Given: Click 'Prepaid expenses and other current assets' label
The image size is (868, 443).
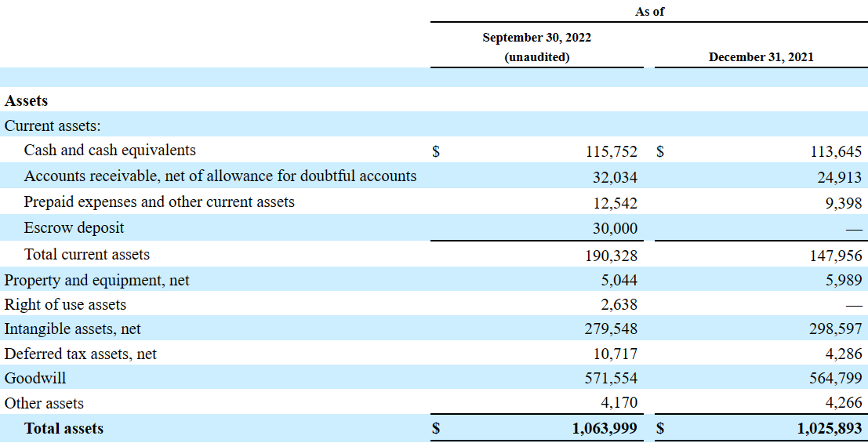Looking at the screenshot, I should click(159, 202).
